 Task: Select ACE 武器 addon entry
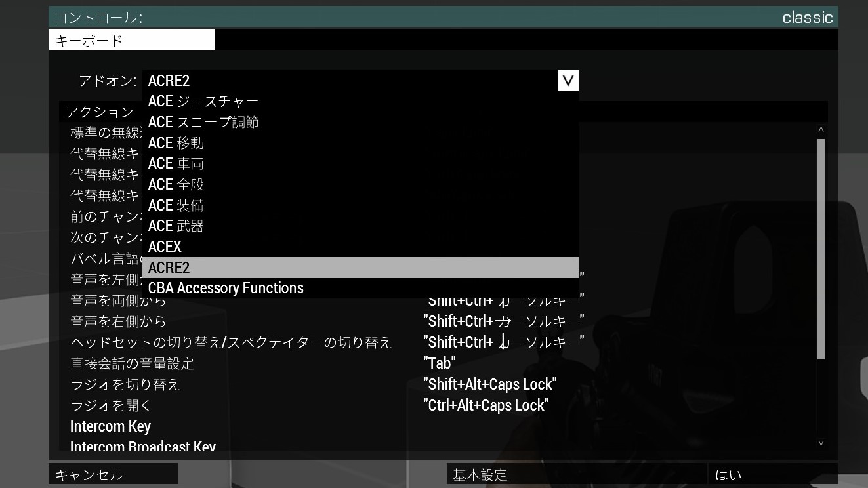(360, 226)
